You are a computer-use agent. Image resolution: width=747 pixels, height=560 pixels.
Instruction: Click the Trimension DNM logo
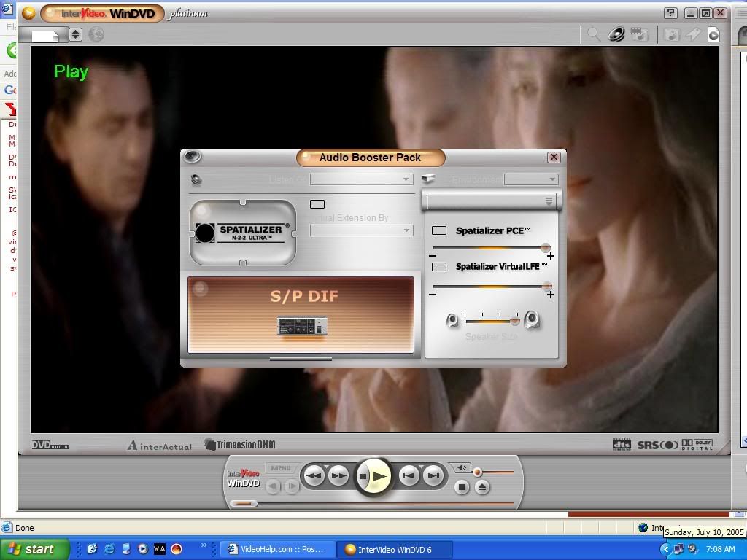coord(239,445)
